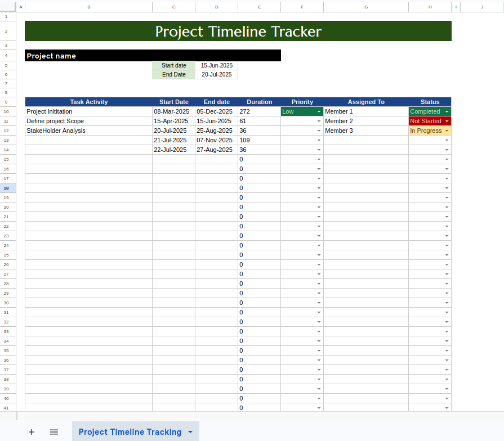Select column J header
Image resolution: width=504 pixels, height=441 pixels.
[482, 7]
